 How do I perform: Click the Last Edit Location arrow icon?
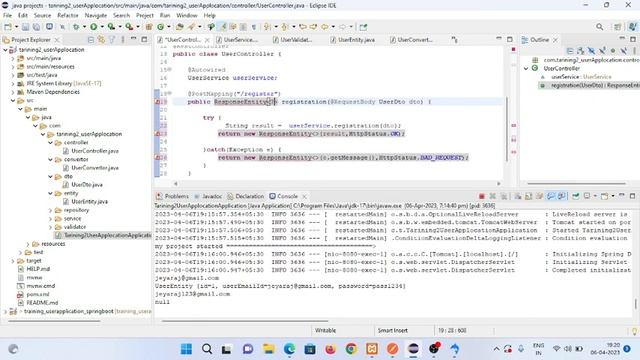click(x=303, y=27)
